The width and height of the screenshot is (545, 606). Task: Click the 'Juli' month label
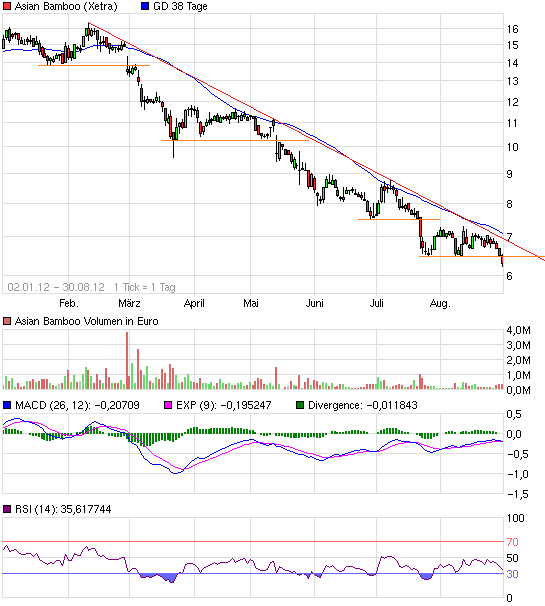point(376,303)
